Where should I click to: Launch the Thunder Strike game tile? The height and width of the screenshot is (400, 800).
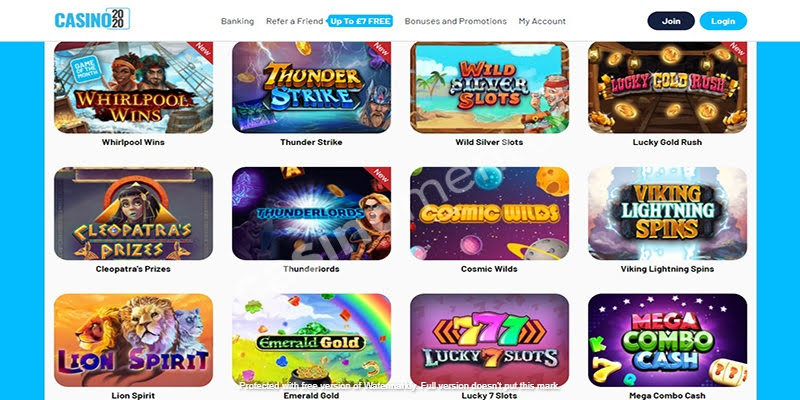311,87
